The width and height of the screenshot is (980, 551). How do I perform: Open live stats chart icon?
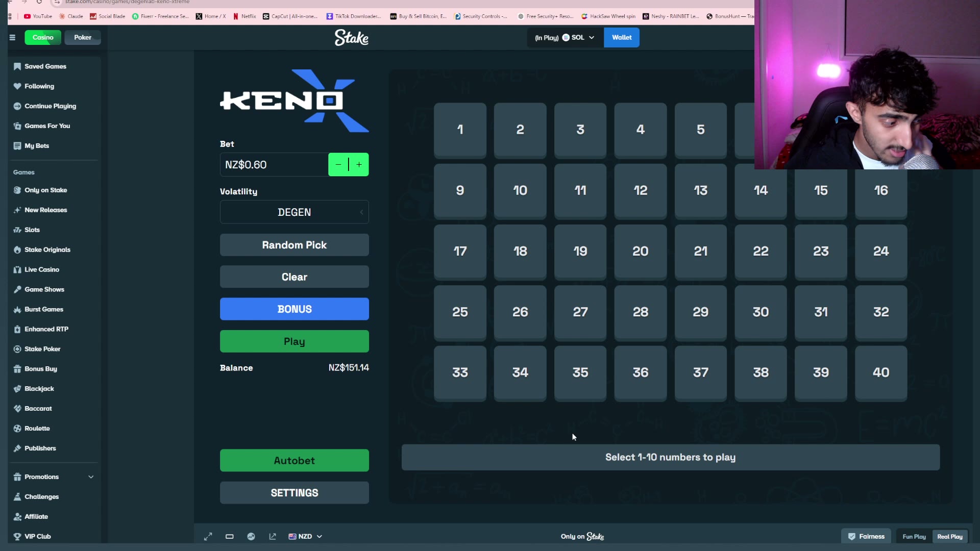[251, 537]
